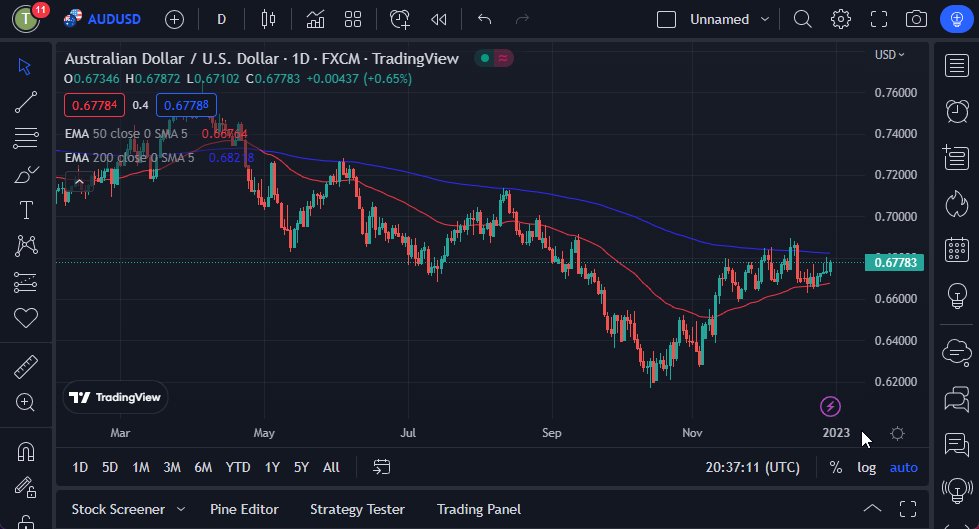The height and width of the screenshot is (529, 979).
Task: Toggle auto scale on price axis
Action: 903,467
